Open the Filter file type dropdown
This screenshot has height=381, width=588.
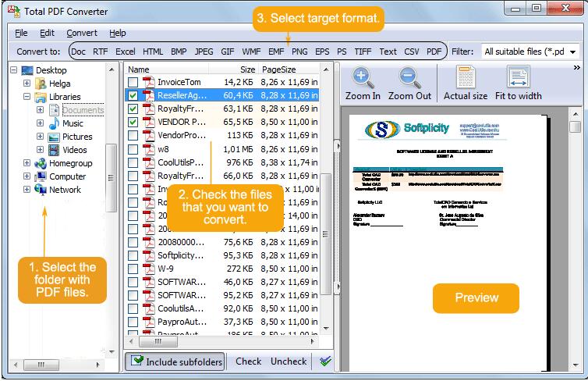(x=572, y=52)
